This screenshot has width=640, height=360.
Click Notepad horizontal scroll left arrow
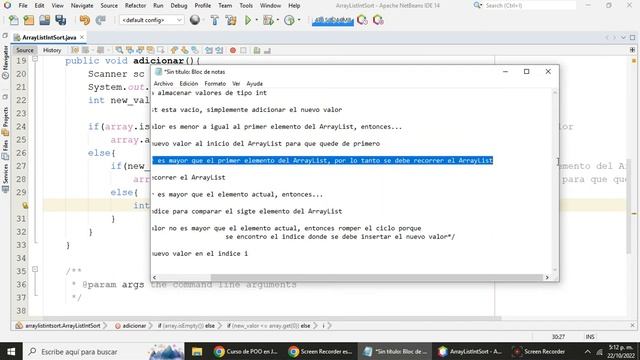154,277
